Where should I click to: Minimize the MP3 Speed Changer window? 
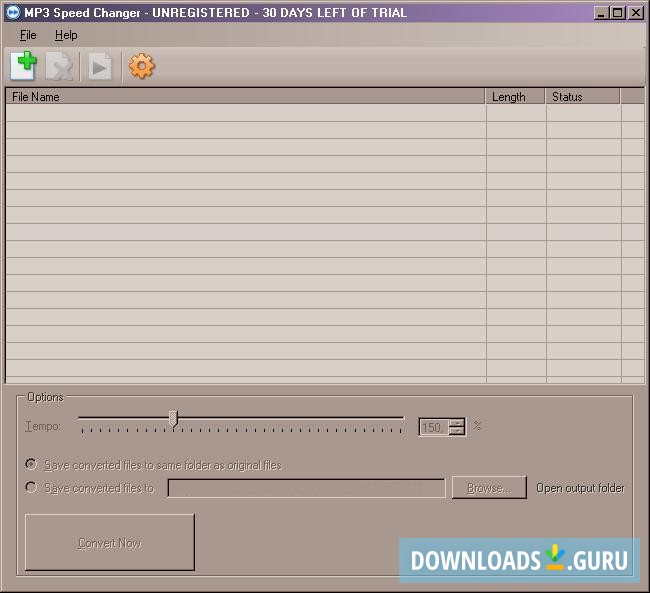pyautogui.click(x=601, y=13)
